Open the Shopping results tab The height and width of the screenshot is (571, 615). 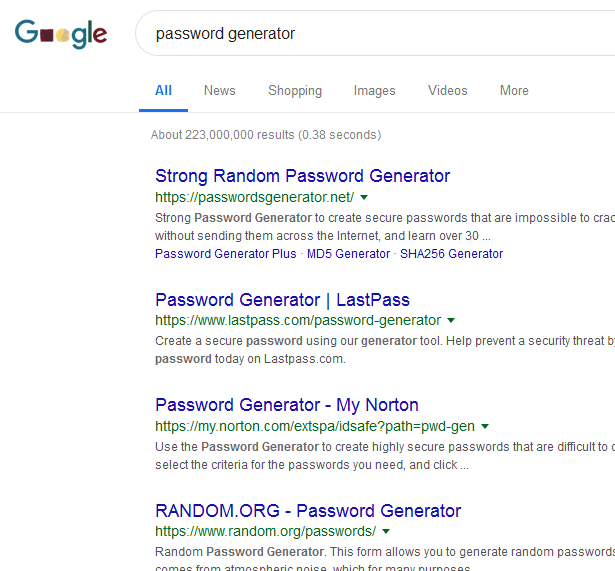tap(295, 91)
